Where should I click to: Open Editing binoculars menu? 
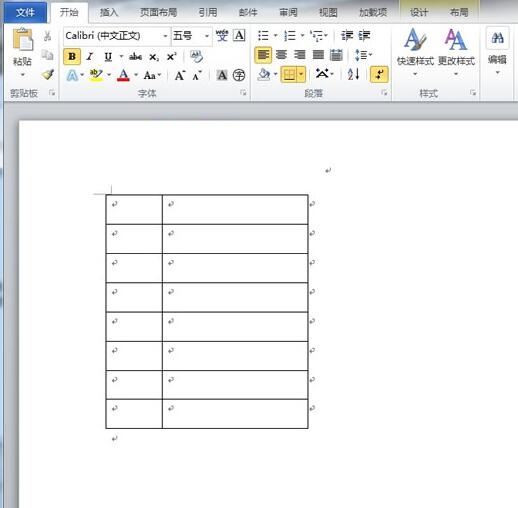[497, 51]
